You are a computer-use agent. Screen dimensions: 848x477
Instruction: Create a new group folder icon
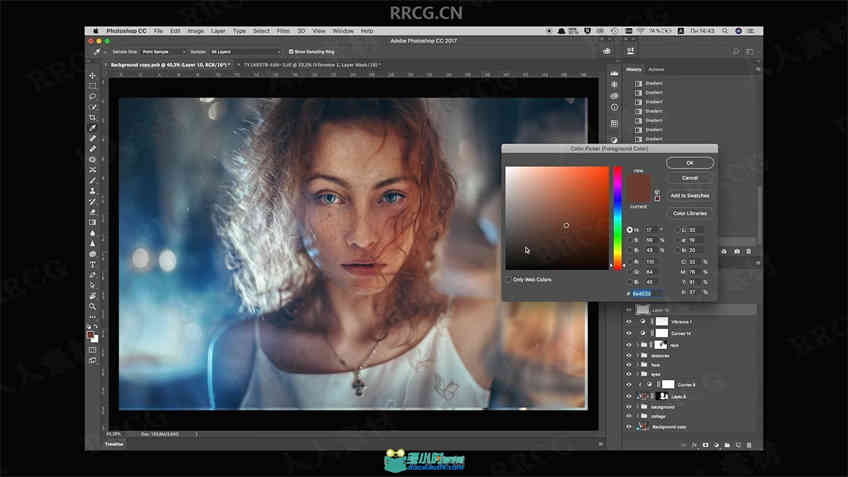727,445
